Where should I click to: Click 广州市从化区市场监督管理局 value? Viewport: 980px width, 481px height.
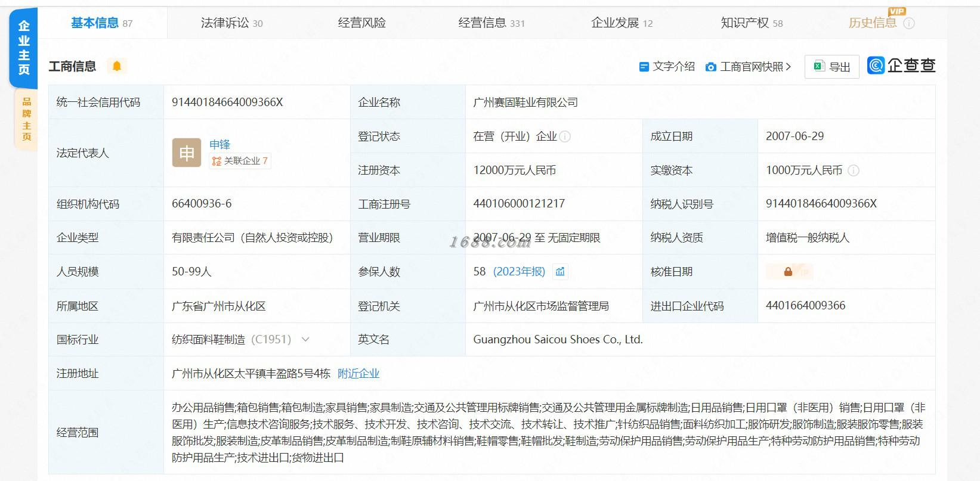[x=541, y=306]
